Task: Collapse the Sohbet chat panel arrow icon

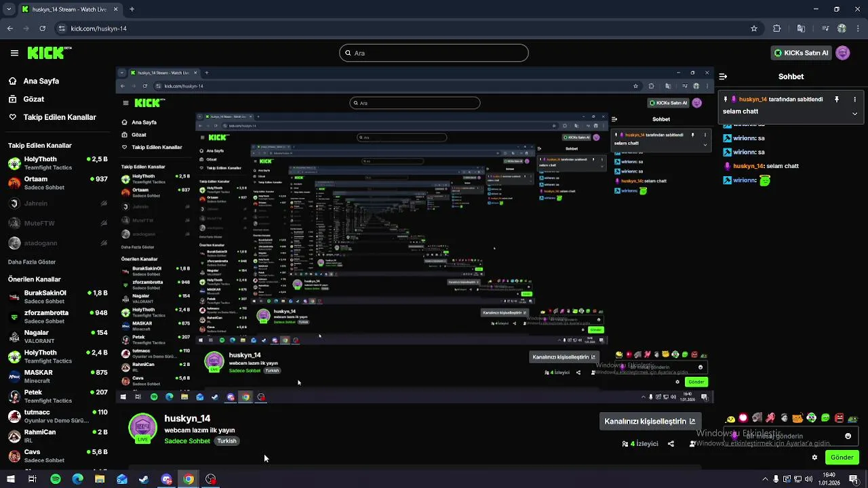Action: pos(723,77)
